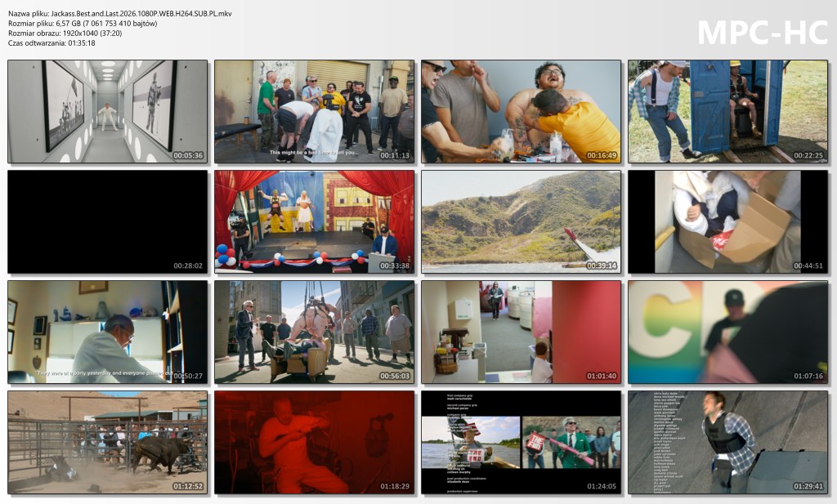
Task: Open the cardboard box thumbnail at 00:44:51
Action: 728,222
